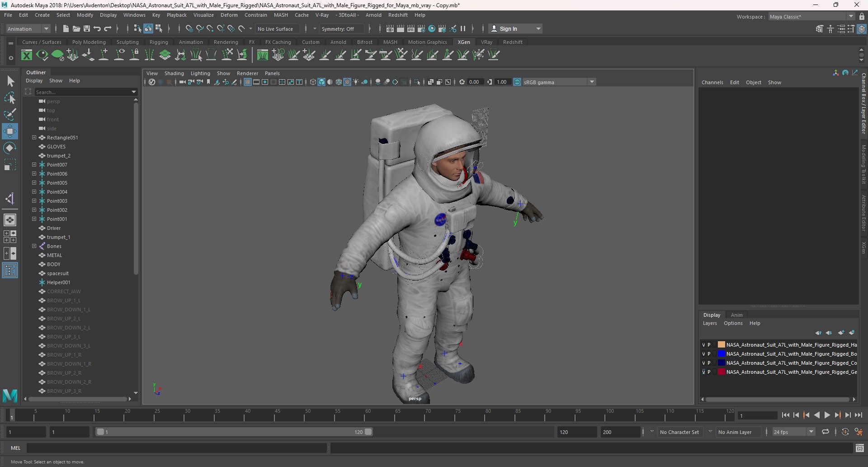
Task: Click the New Scene icon
Action: pyautogui.click(x=66, y=29)
